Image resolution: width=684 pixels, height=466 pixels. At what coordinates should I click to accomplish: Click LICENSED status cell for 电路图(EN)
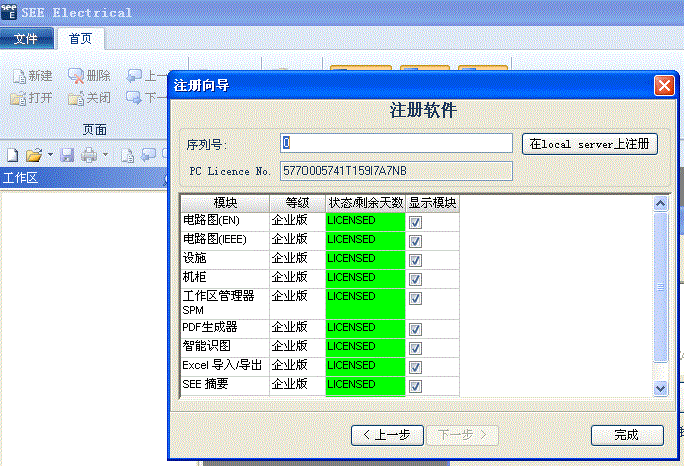point(366,222)
